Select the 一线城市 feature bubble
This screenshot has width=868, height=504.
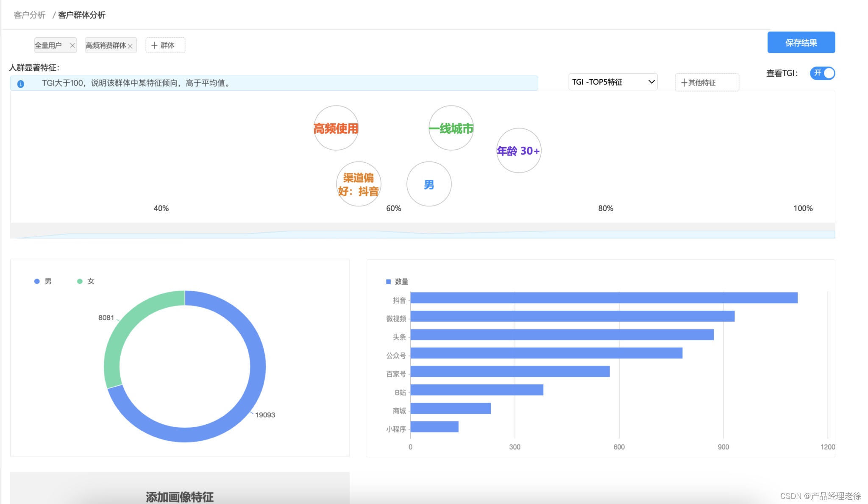click(451, 128)
